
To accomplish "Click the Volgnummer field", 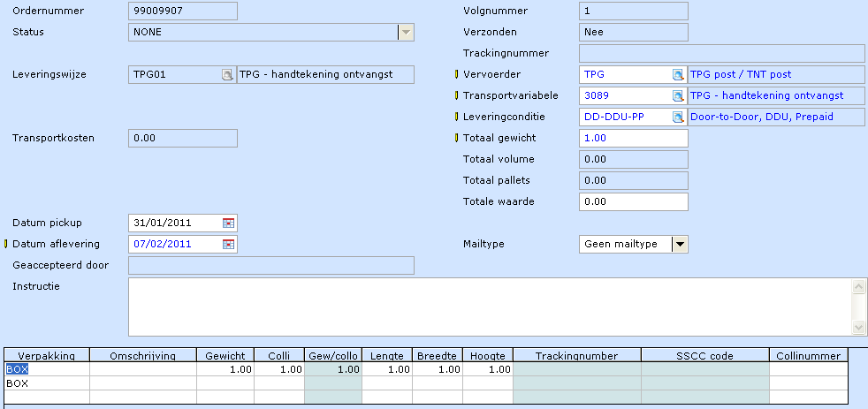I will point(634,11).
